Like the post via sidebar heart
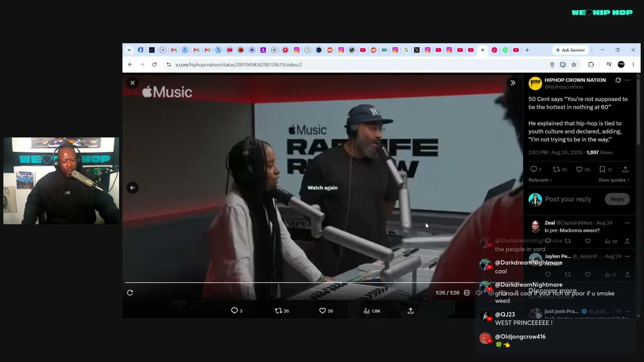644x362 pixels. [x=583, y=169]
